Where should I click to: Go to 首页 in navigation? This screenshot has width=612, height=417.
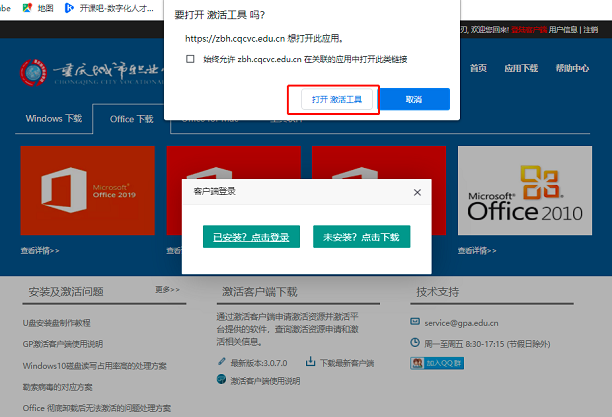pos(478,68)
